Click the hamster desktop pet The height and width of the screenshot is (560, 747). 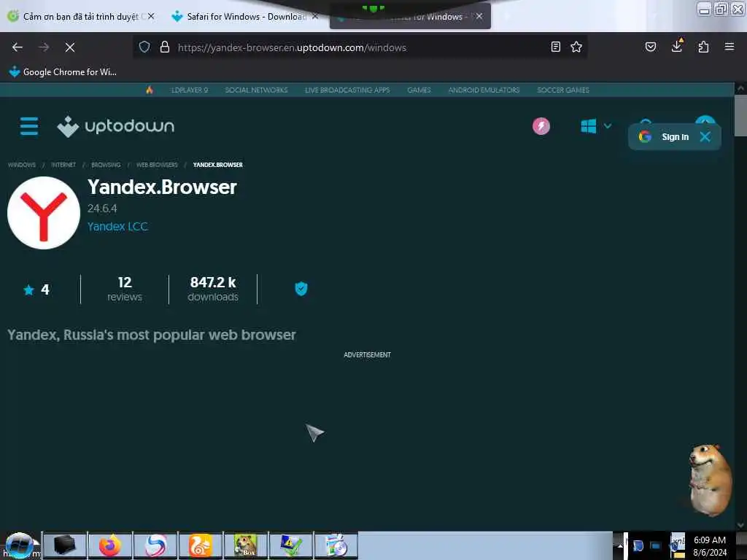(710, 480)
